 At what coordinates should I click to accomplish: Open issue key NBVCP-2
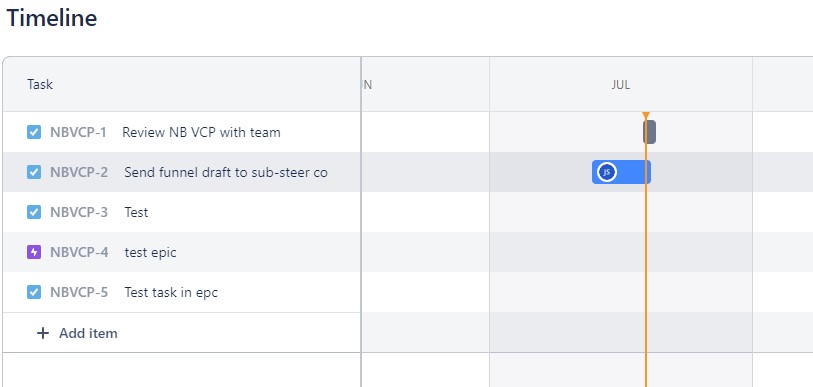pos(79,172)
